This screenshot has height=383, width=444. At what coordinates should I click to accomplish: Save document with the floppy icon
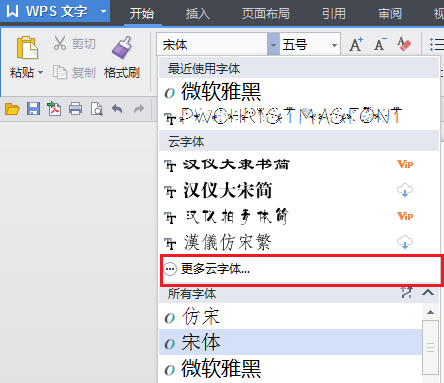click(x=33, y=109)
